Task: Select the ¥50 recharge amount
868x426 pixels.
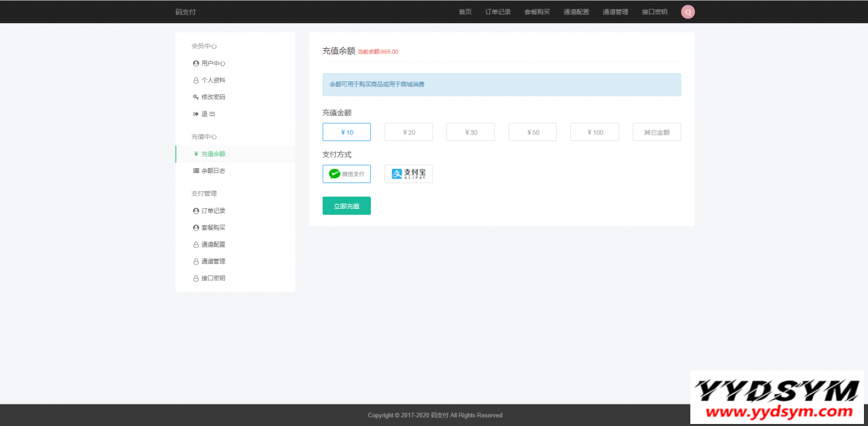Action: [532, 132]
